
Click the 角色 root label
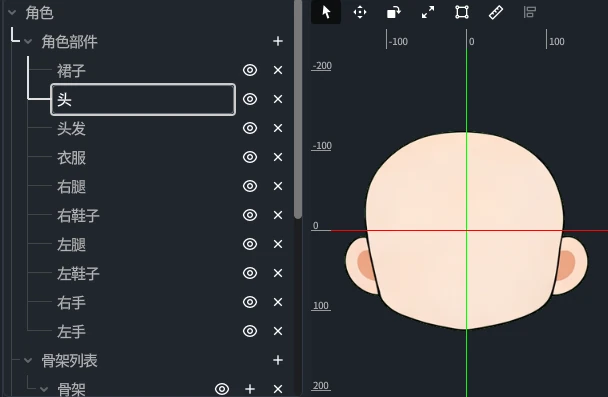pyautogui.click(x=39, y=13)
